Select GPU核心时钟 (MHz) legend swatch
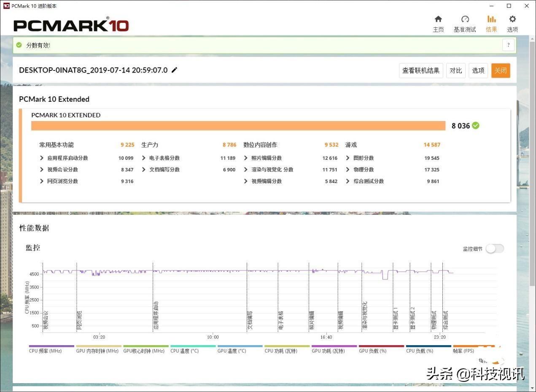This screenshot has height=392, width=536. (x=146, y=346)
